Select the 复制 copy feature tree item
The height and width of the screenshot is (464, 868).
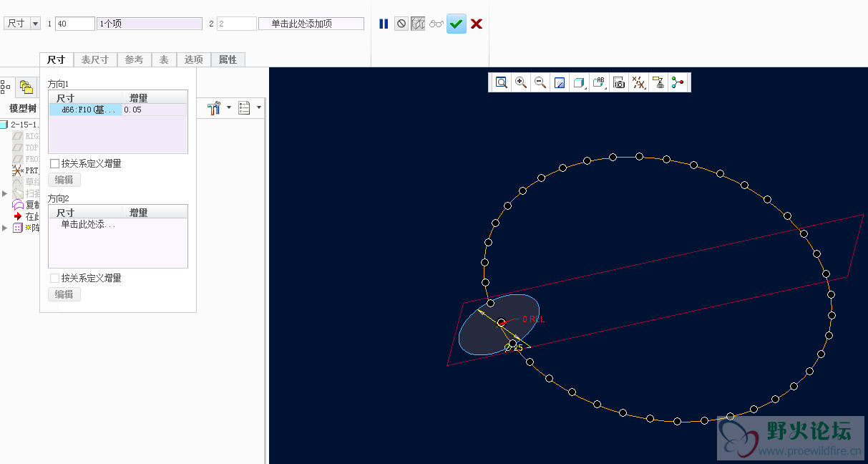[26, 205]
